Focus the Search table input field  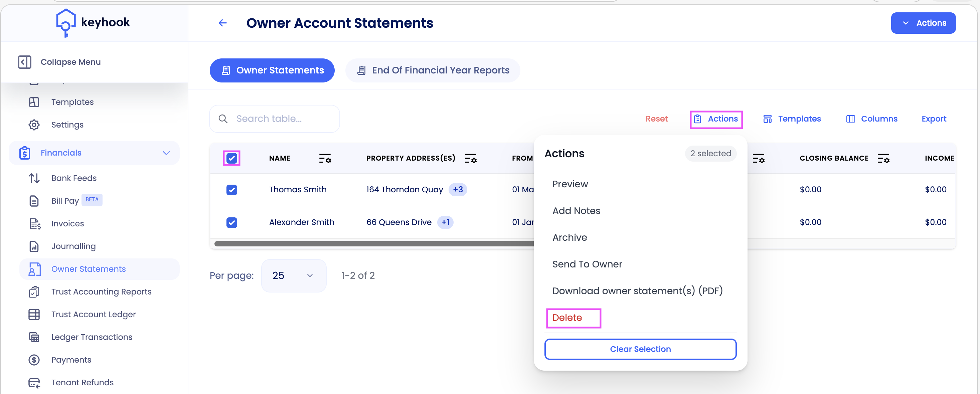[x=274, y=119]
